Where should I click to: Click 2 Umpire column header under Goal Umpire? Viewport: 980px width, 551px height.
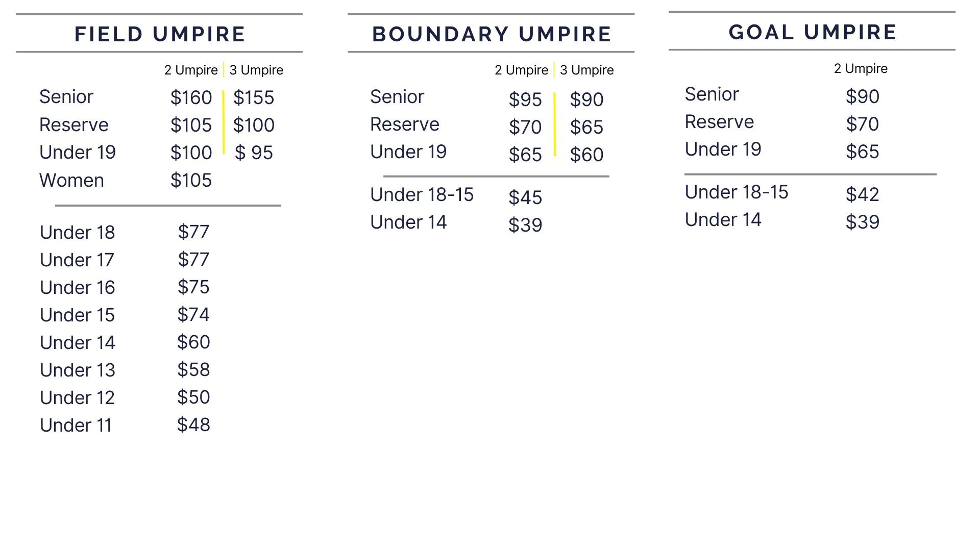pyautogui.click(x=861, y=68)
